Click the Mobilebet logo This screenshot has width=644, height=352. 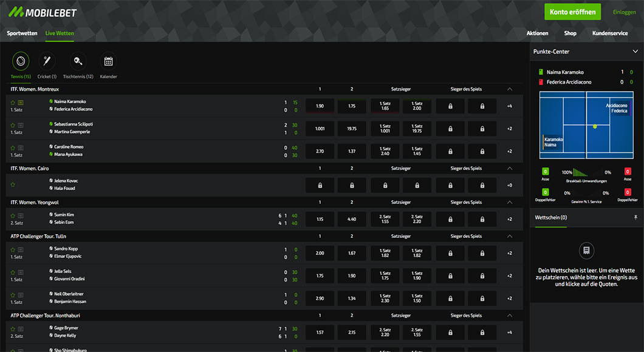point(43,12)
